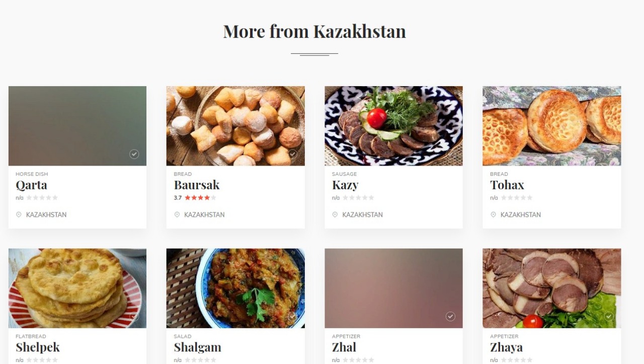Open the Shelpek flatbread stack photo
Screen dimensions: 644x364
[x=77, y=288]
